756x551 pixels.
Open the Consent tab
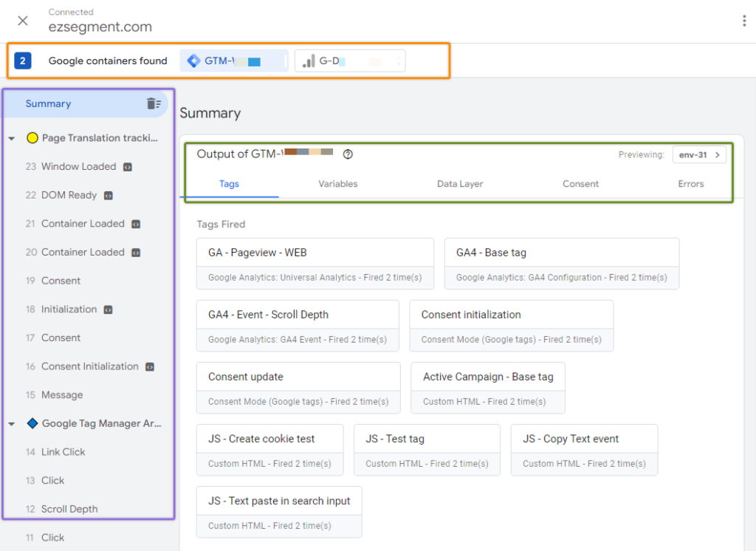pos(580,184)
